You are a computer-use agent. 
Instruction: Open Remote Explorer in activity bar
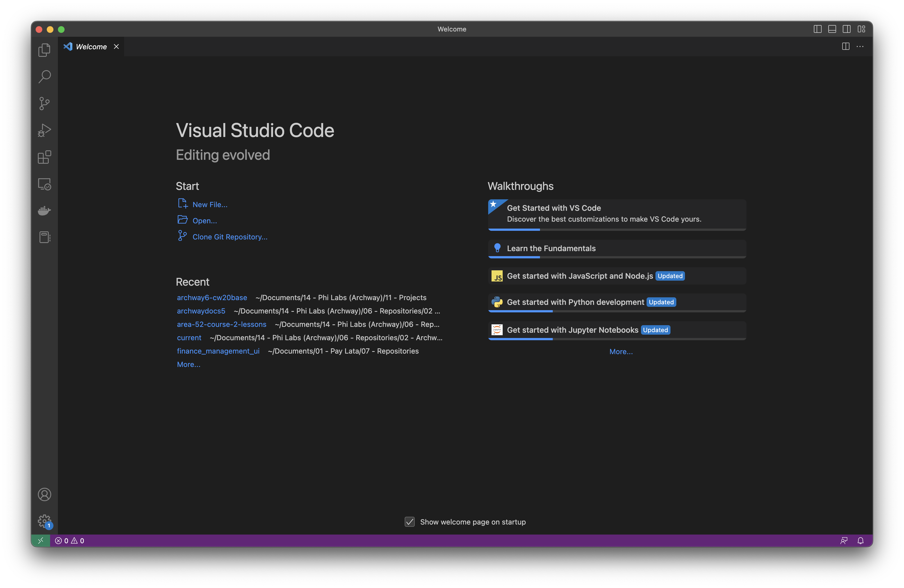pos(45,184)
